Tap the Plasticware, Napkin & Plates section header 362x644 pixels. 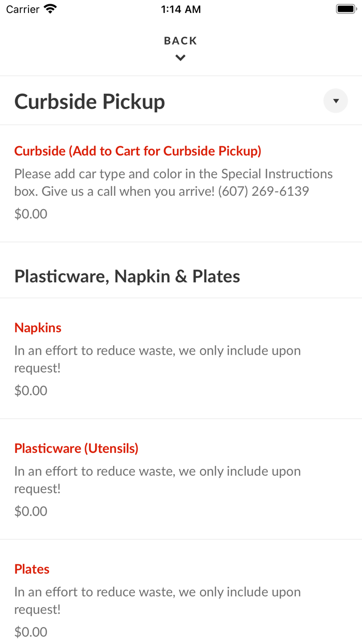click(x=127, y=276)
